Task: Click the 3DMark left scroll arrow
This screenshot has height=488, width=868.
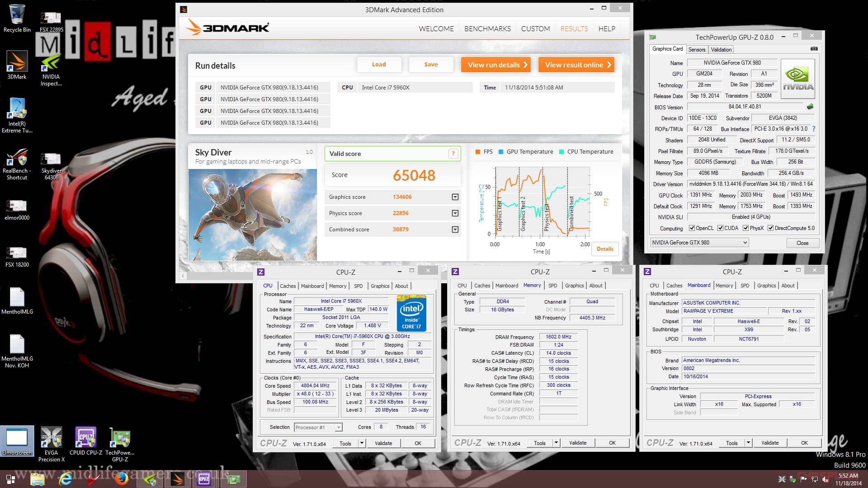Action: 183,276
